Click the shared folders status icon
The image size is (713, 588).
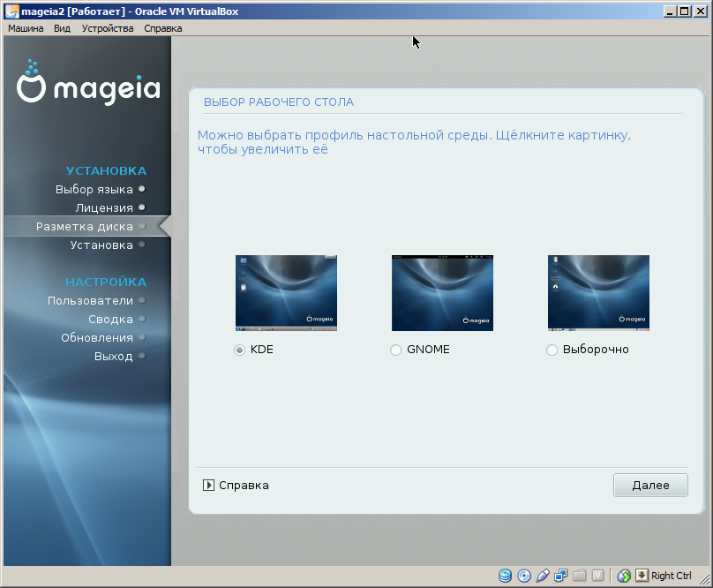coord(579,576)
